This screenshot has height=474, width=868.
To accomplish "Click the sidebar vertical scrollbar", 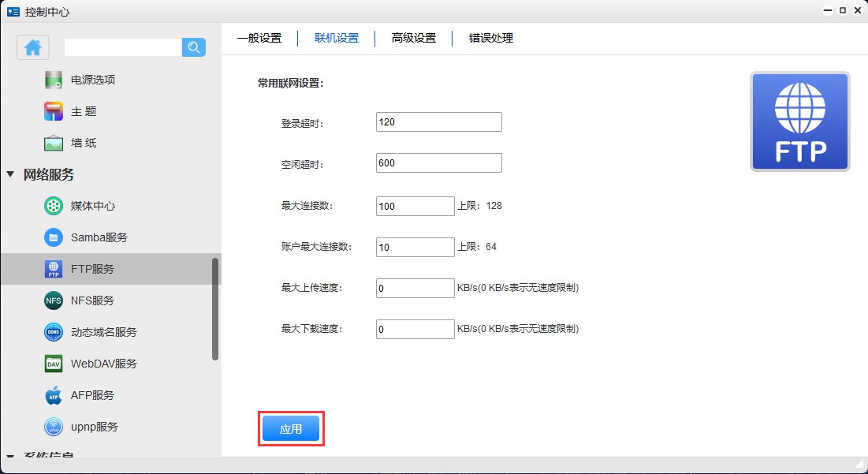I will pyautogui.click(x=215, y=309).
